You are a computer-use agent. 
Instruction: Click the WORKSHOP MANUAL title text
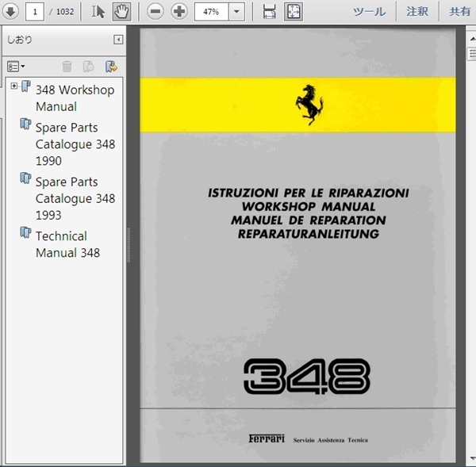click(309, 207)
